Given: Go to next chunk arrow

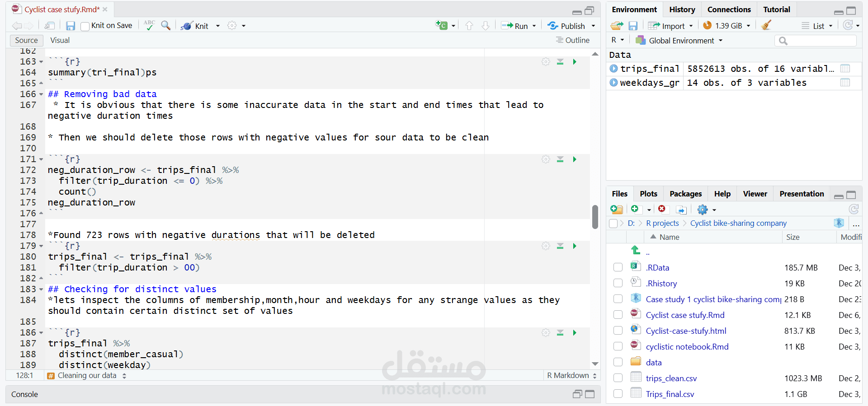Looking at the screenshot, I should [x=486, y=26].
